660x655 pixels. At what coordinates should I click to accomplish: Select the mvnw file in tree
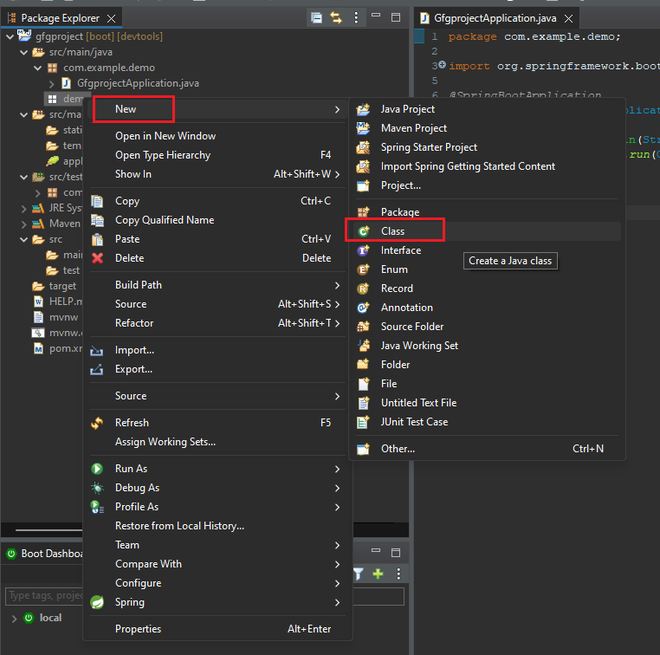[64, 317]
